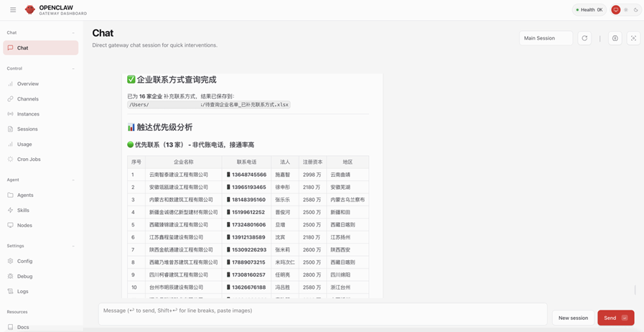The image size is (644, 332).
Task: Click the saved xlsx file path
Action: (x=209, y=105)
